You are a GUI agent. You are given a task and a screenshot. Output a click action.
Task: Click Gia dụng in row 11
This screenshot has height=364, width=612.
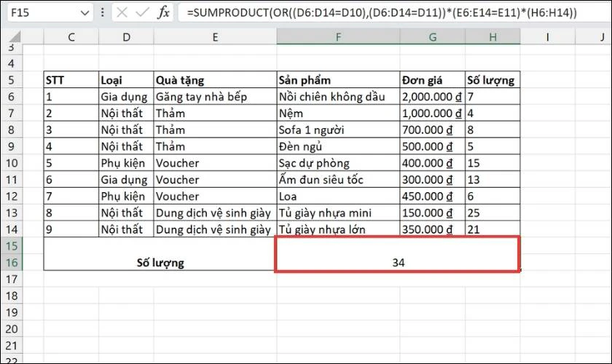pos(126,180)
